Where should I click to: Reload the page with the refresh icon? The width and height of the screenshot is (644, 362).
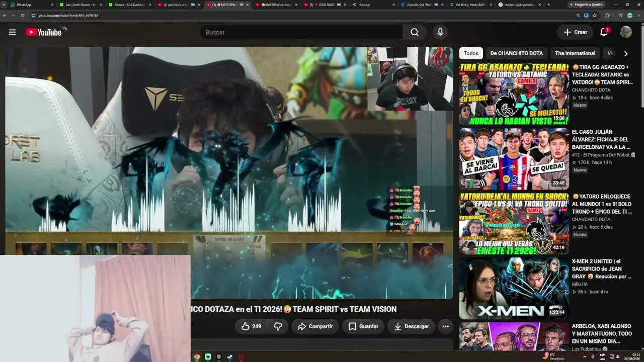tap(23, 16)
